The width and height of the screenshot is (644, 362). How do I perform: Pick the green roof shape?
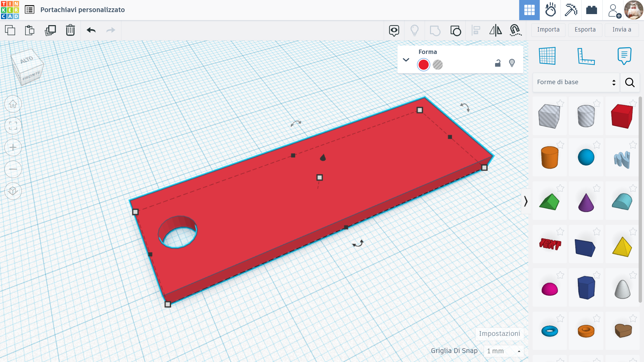549,202
